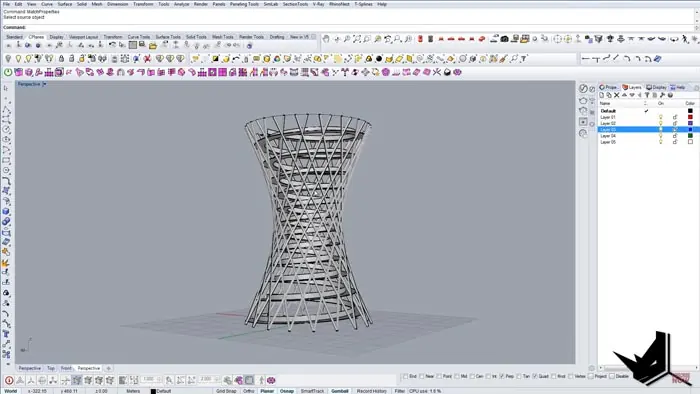Toggle Grid Snap in status bar
The image size is (700, 394).
pos(226,391)
